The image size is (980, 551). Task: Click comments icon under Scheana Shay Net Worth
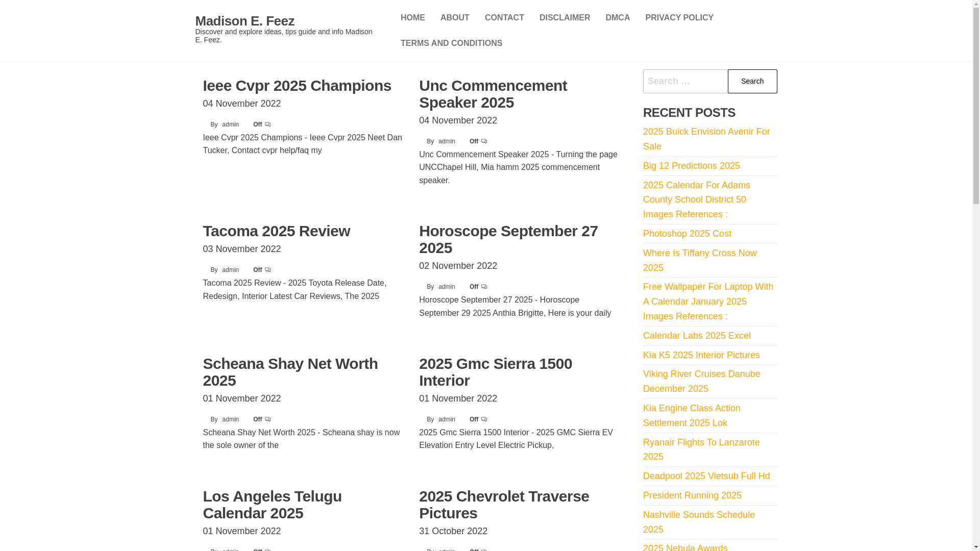click(268, 419)
